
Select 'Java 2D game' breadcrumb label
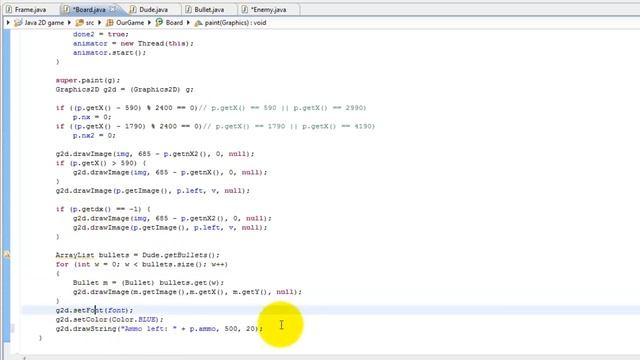pyautogui.click(x=44, y=23)
